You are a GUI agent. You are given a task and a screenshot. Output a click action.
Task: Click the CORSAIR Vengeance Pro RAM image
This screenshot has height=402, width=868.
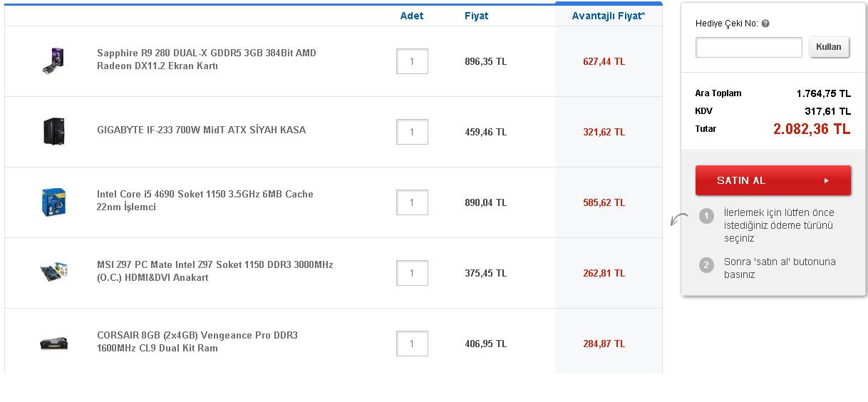point(53,344)
